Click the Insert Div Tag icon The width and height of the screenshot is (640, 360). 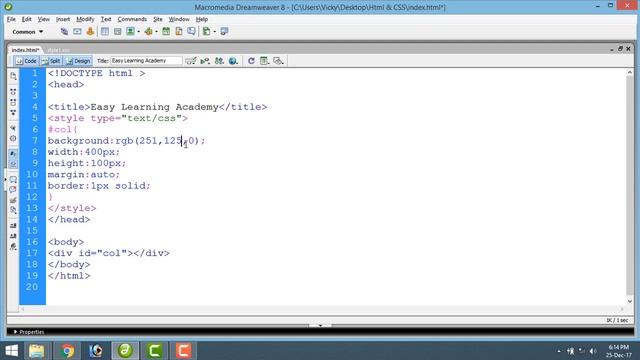point(118,31)
